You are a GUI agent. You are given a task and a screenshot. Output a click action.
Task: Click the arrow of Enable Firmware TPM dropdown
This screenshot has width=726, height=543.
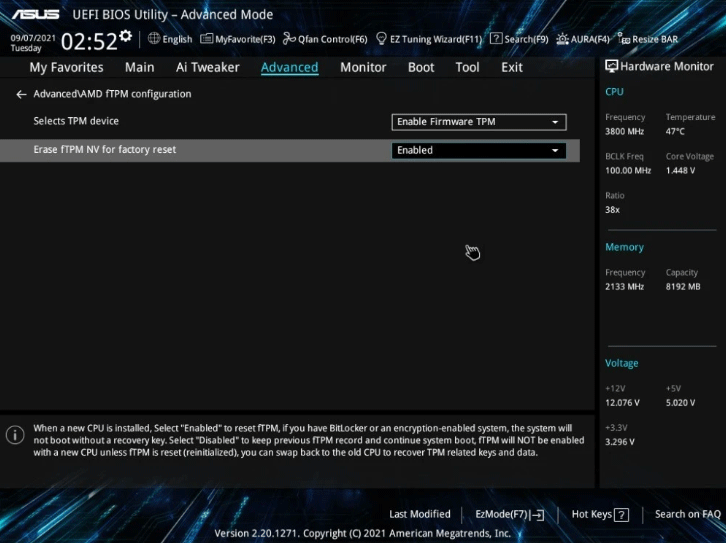555,122
